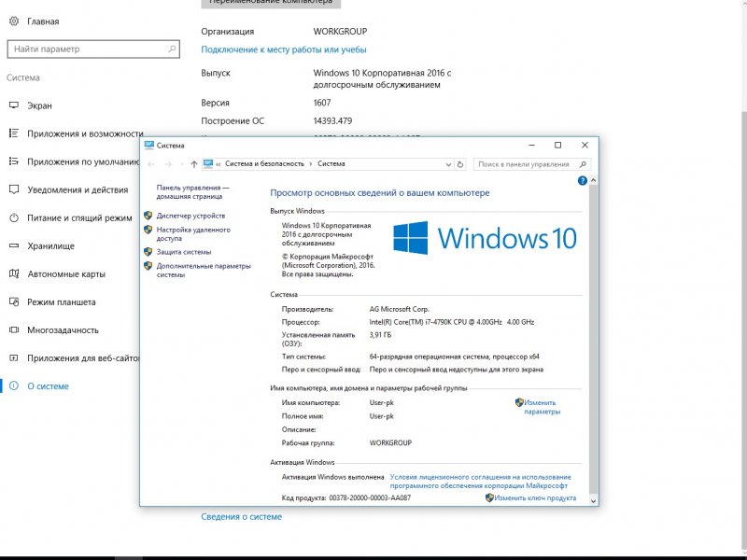The image size is (747, 560).
Task: Open the Питание и спящий режим power icon
Action: (x=14, y=217)
